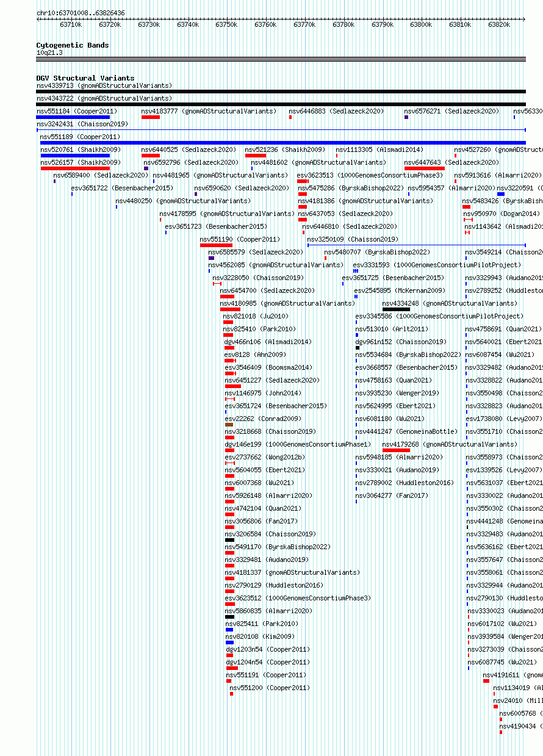Click esv22262 (Conrad2009) label
Viewport: 543px width, 756px height.
[x=262, y=419]
